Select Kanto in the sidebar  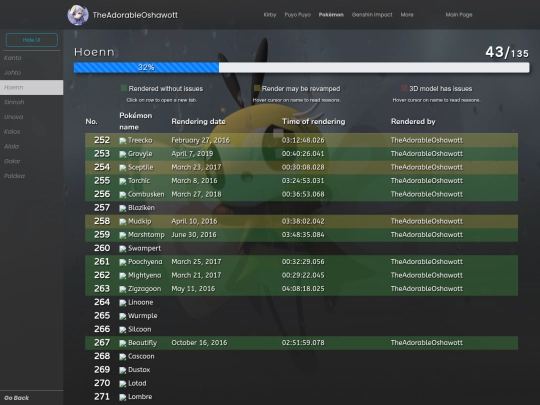[31, 58]
